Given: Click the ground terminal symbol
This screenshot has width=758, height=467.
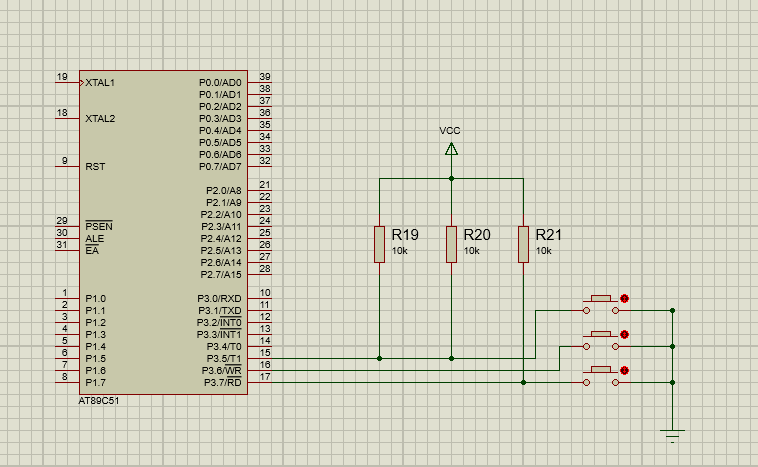Looking at the screenshot, I should tap(673, 432).
